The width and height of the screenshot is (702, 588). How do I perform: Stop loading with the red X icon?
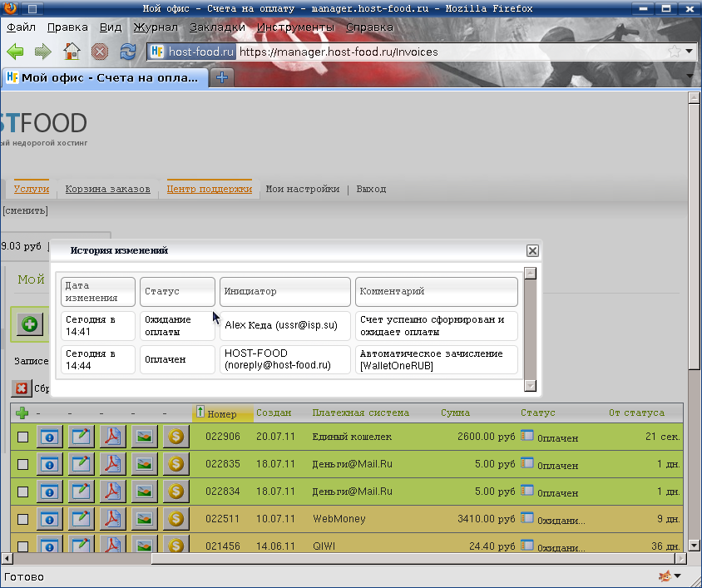coord(99,52)
